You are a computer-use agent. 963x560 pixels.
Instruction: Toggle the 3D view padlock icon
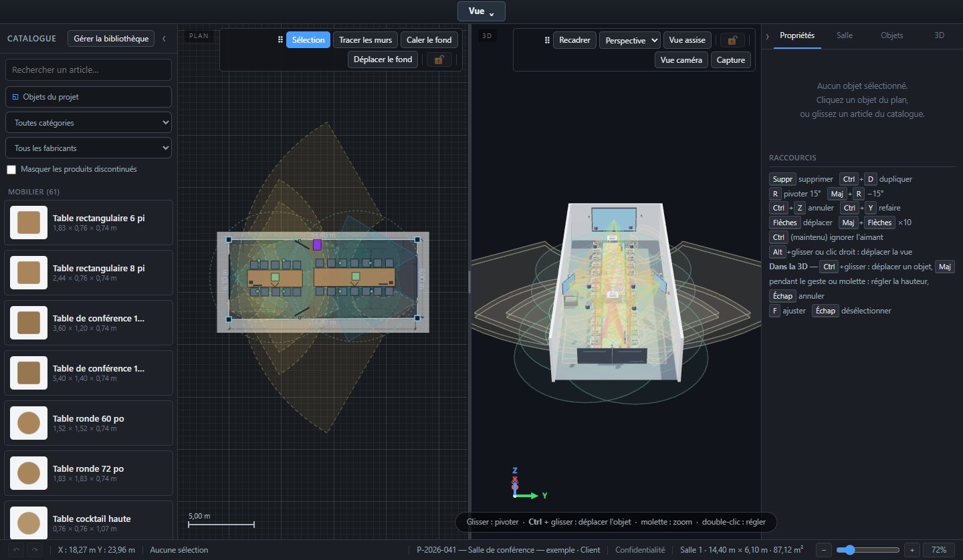click(x=732, y=40)
